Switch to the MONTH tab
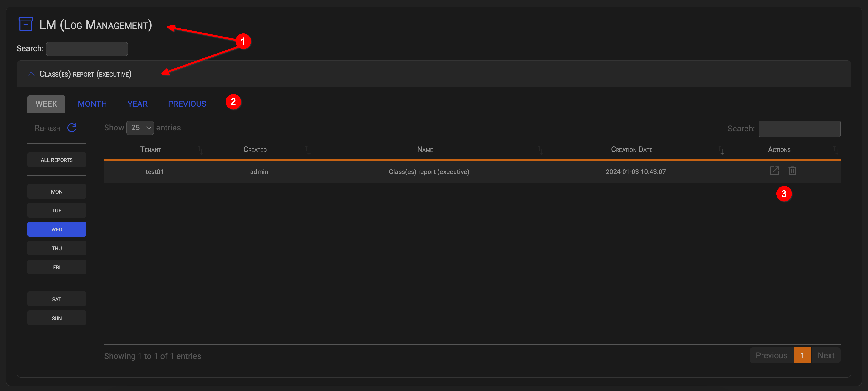Viewport: 868px width, 391px height. pyautogui.click(x=92, y=104)
